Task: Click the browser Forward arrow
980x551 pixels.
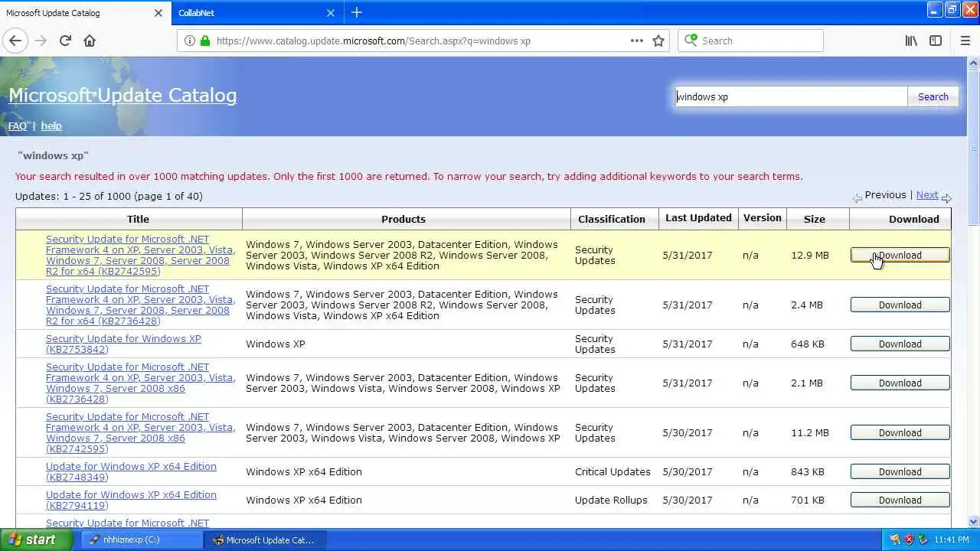Action: (41, 41)
